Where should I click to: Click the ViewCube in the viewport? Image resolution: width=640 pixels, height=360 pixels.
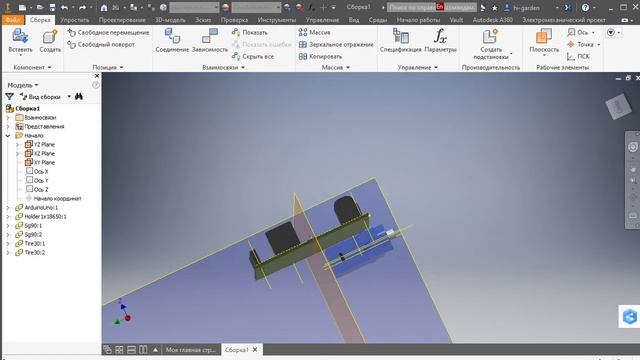pyautogui.click(x=619, y=107)
